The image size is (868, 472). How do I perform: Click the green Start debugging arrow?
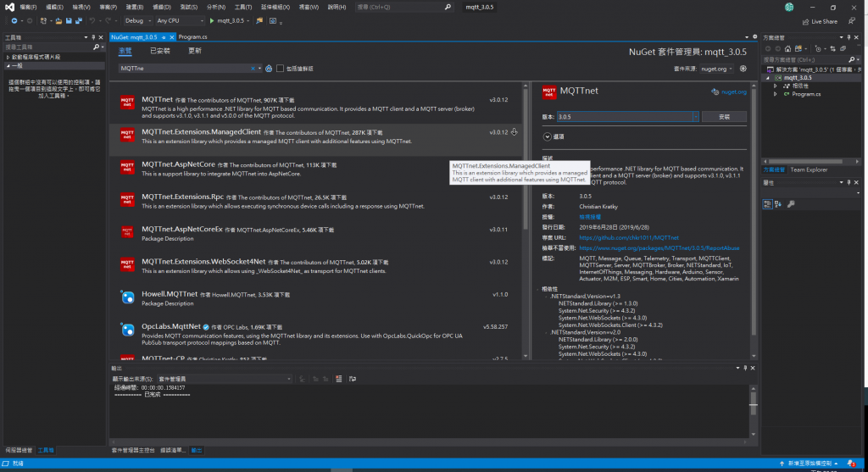(211, 21)
